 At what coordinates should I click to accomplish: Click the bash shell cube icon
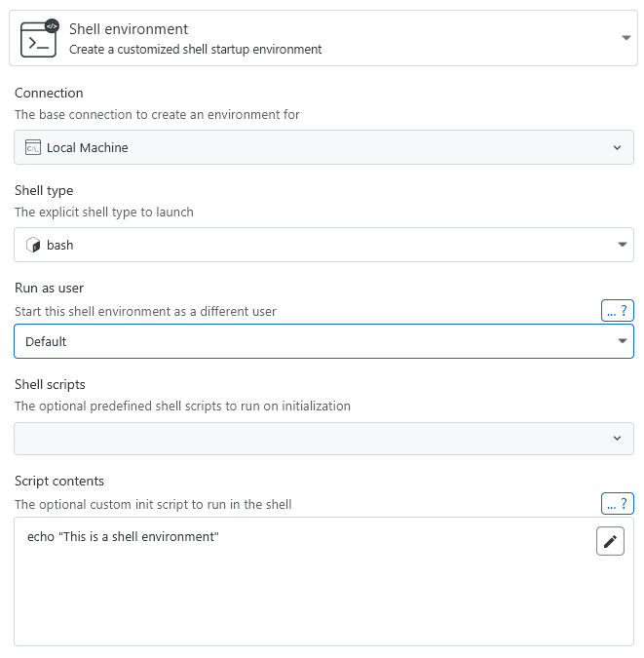coord(32,245)
